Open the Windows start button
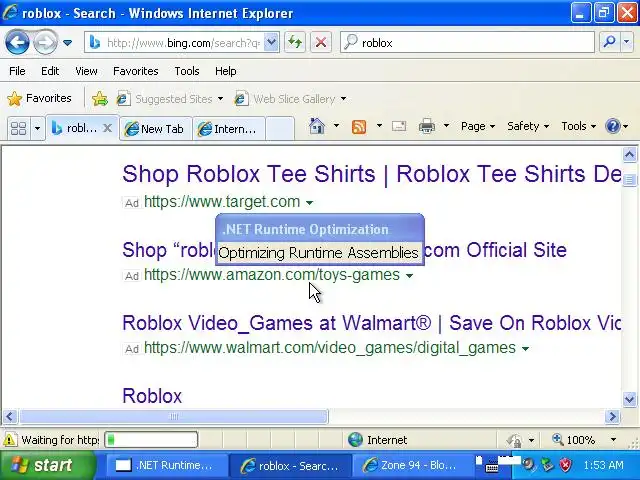The height and width of the screenshot is (480, 640). pyautogui.click(x=47, y=465)
